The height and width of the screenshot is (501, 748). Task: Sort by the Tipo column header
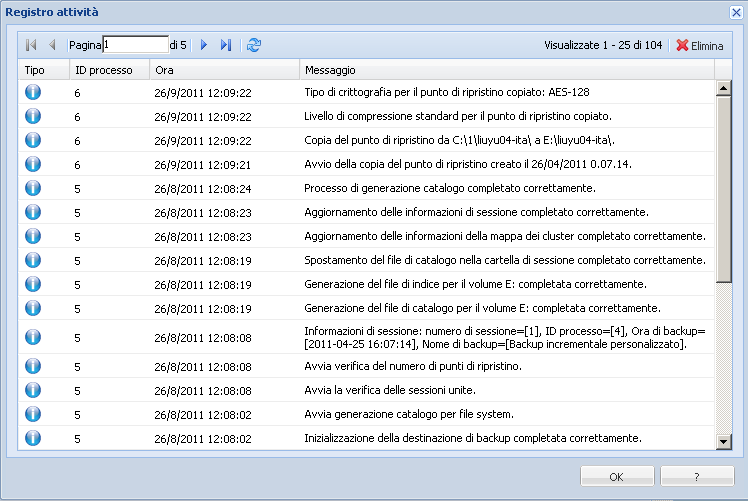[35, 70]
